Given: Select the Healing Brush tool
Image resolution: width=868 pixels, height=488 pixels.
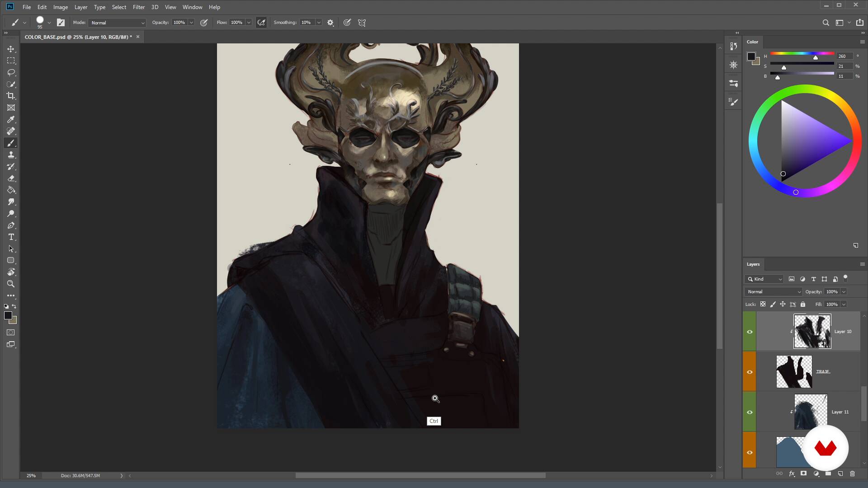Looking at the screenshot, I should click(11, 131).
